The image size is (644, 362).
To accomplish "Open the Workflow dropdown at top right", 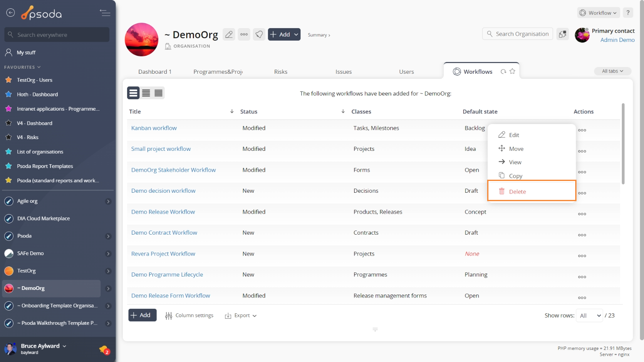I will pyautogui.click(x=599, y=13).
